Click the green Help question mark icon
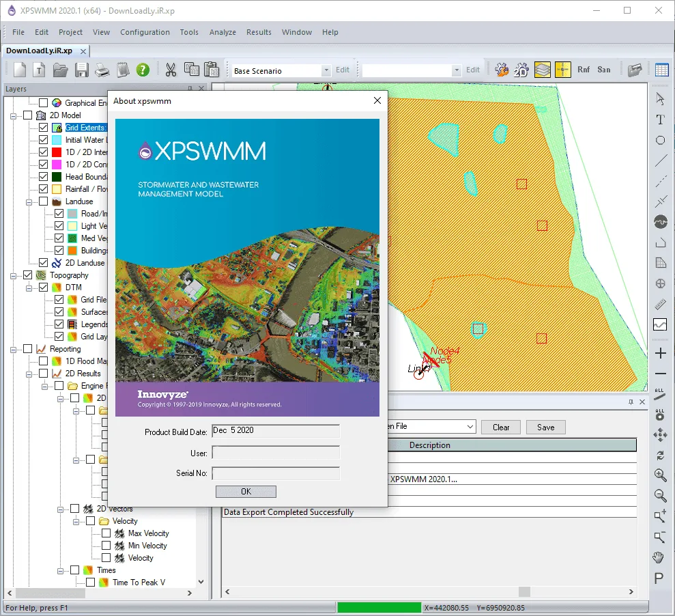The height and width of the screenshot is (616, 675). coord(143,70)
